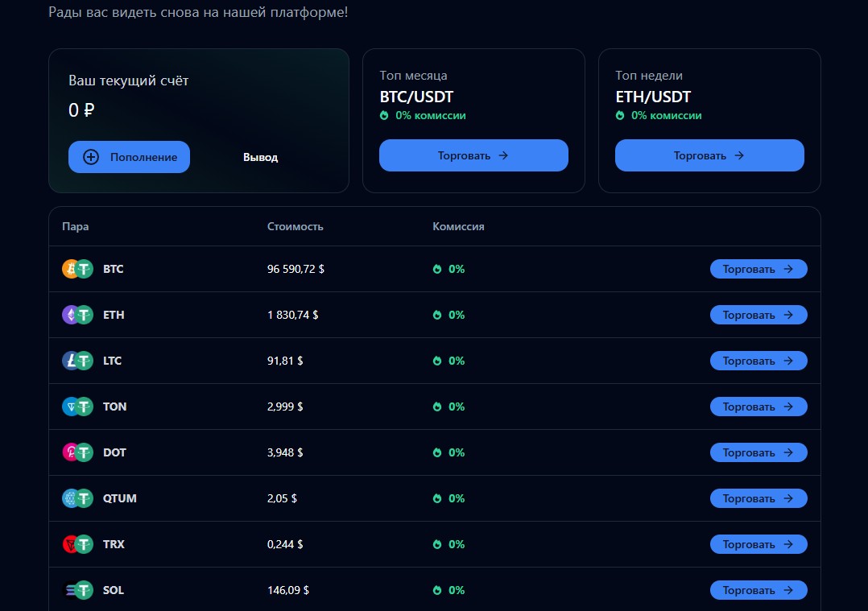Click the LTC pair coin icon
Image resolution: width=868 pixels, height=611 pixels.
[77, 361]
